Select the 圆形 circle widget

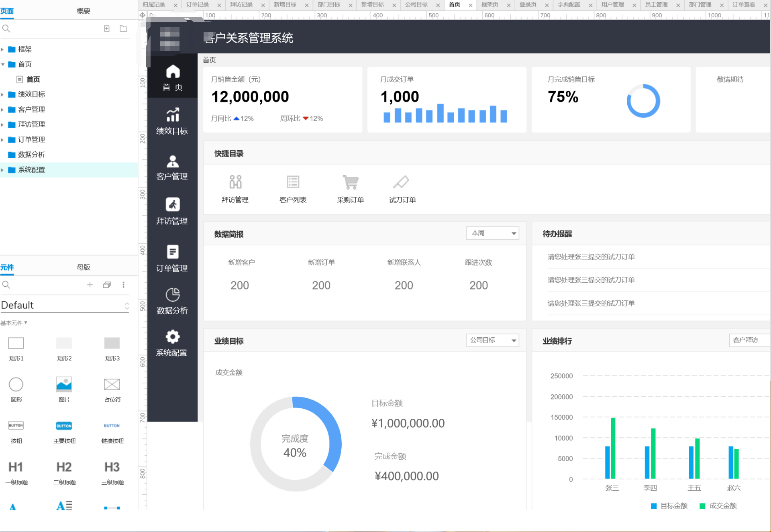click(16, 384)
